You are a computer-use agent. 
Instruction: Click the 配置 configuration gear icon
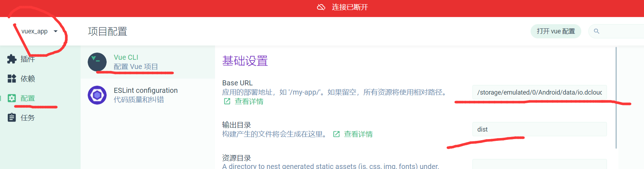(x=12, y=98)
